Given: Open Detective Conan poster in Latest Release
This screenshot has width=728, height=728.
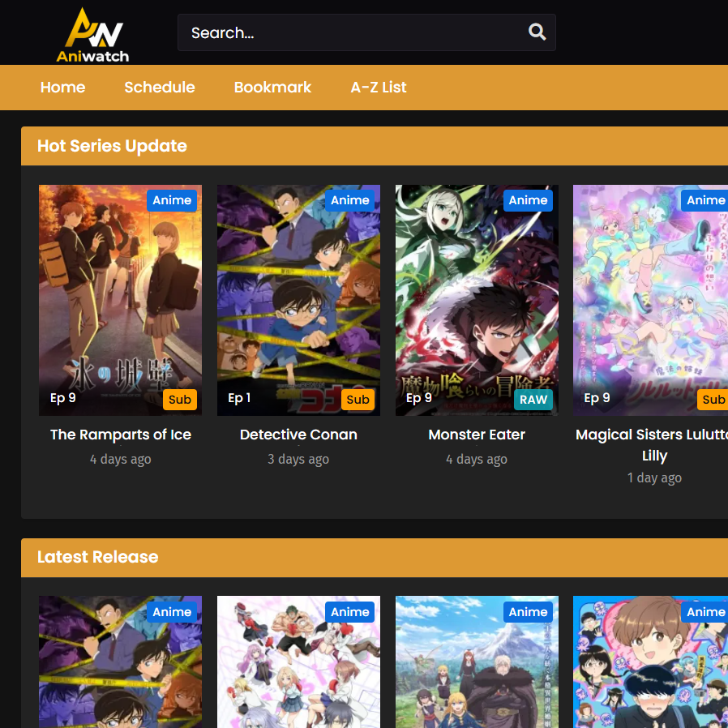Looking at the screenshot, I should tap(120, 662).
